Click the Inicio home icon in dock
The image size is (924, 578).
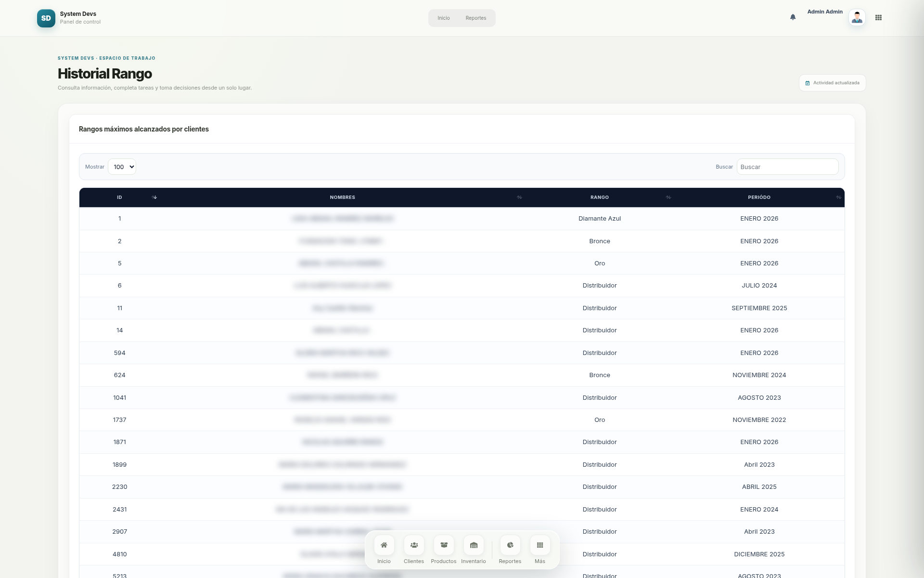(x=384, y=545)
